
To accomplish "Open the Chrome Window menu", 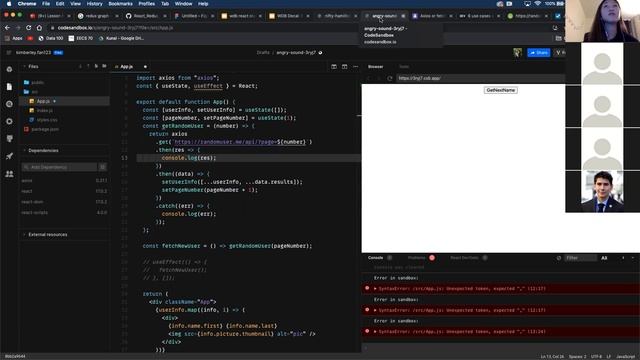I will 183,4.
